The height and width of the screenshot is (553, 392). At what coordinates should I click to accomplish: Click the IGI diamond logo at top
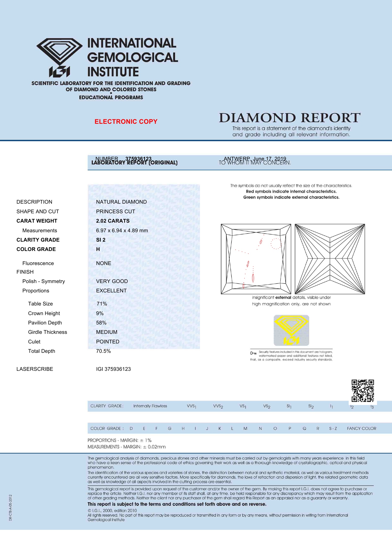click(x=59, y=58)
